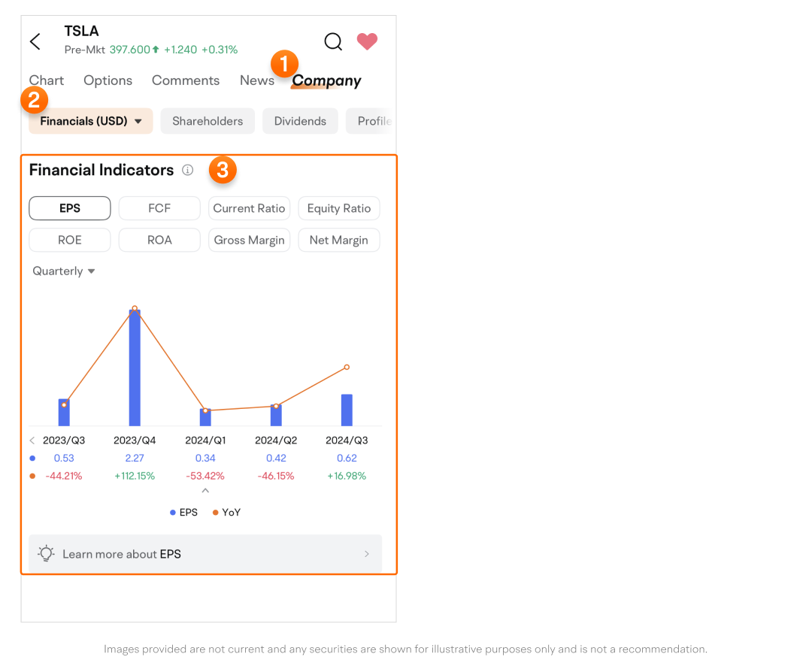Go to the News tab

coord(257,80)
